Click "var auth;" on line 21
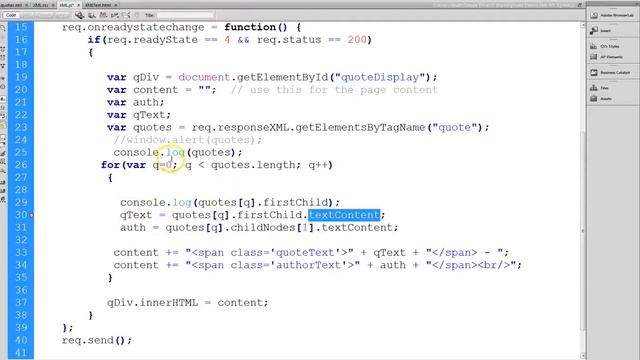The height and width of the screenshot is (360, 640). [136, 102]
